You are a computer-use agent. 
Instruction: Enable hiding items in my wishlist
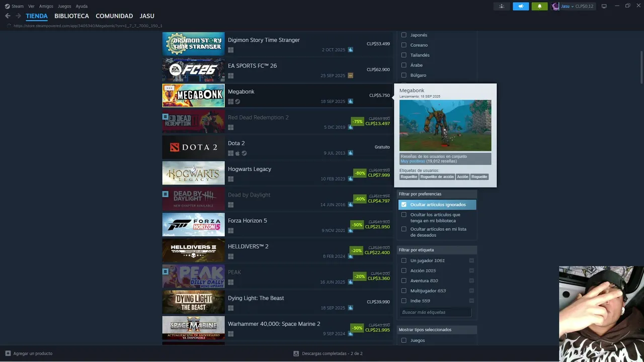pos(404,229)
